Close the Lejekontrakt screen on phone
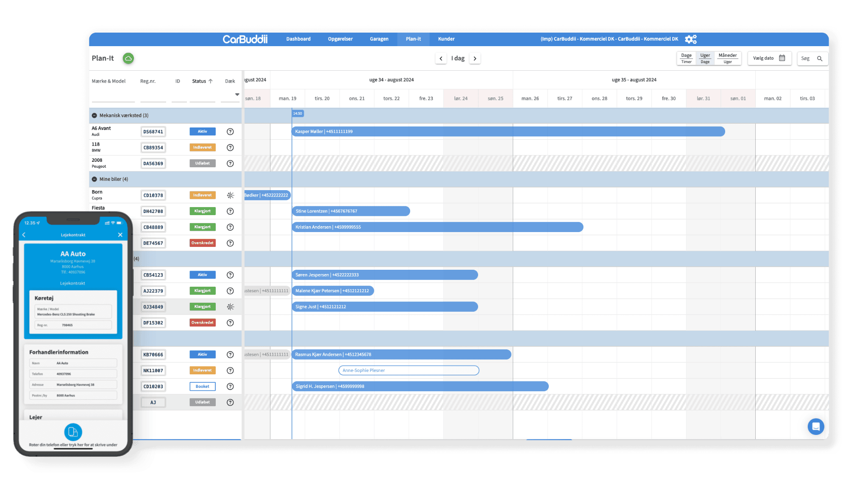 pyautogui.click(x=120, y=235)
